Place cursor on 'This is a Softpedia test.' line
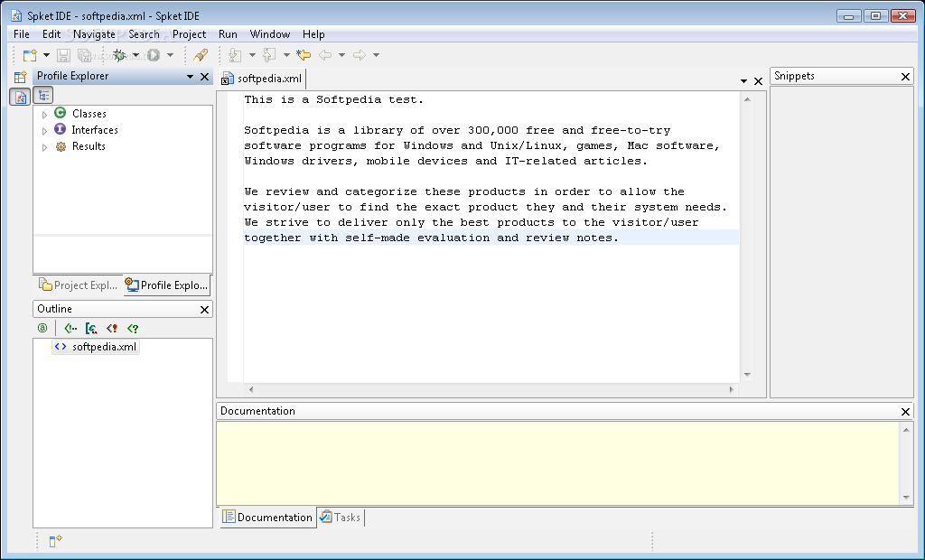Image resolution: width=925 pixels, height=560 pixels. pos(334,99)
